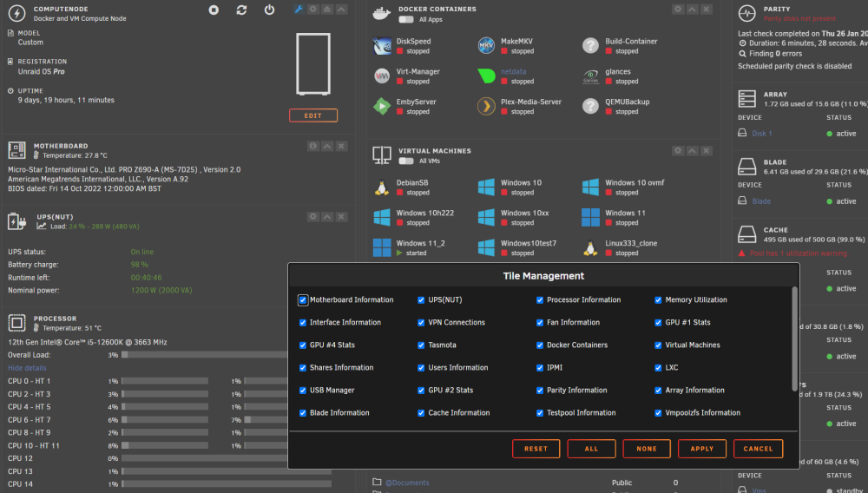Viewport: 868px width, 493px height.
Task: Click the Motherboard tile info icon
Action: coord(313,146)
